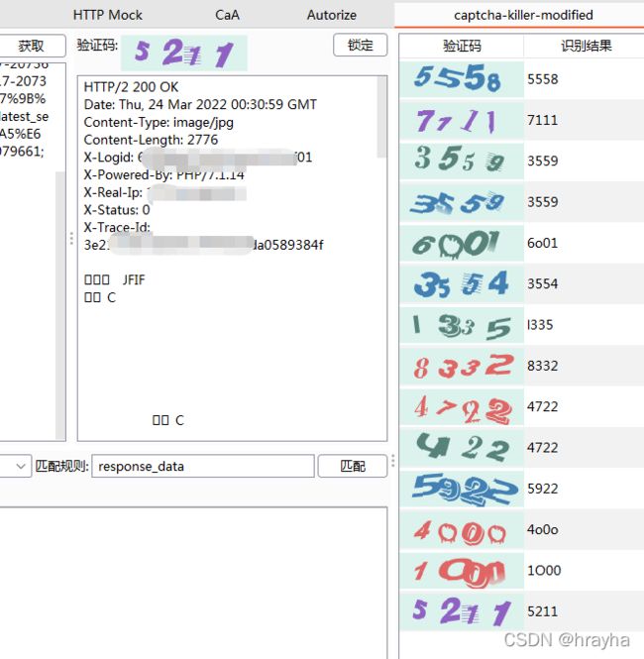Click the request panel vertical scrollbar
The width and height of the screenshot is (644, 659).
(60, 304)
